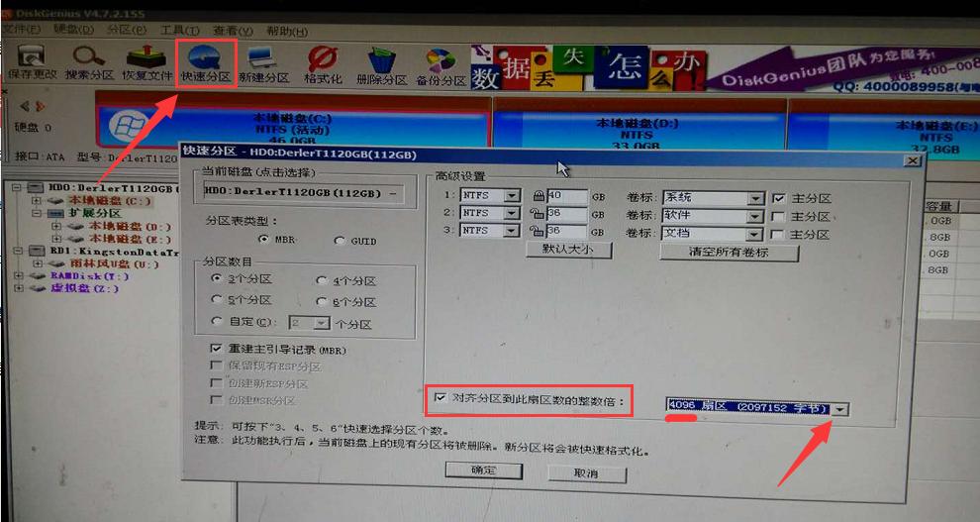The height and width of the screenshot is (522, 980).
Task: Select the Custom (自定) partition count option
Action: coord(218,321)
